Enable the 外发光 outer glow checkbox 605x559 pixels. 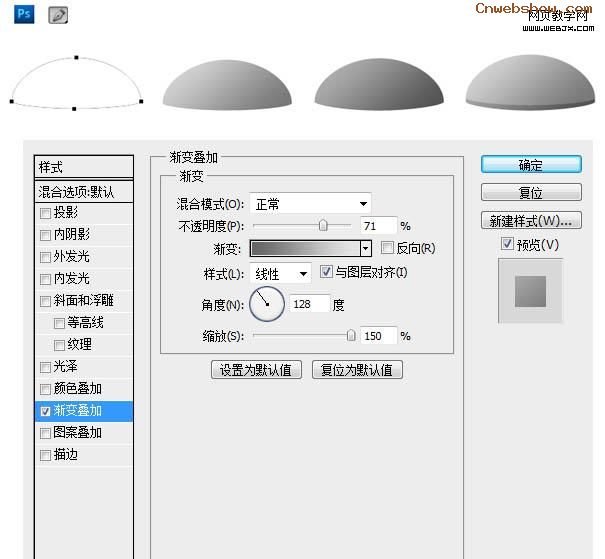(45, 257)
